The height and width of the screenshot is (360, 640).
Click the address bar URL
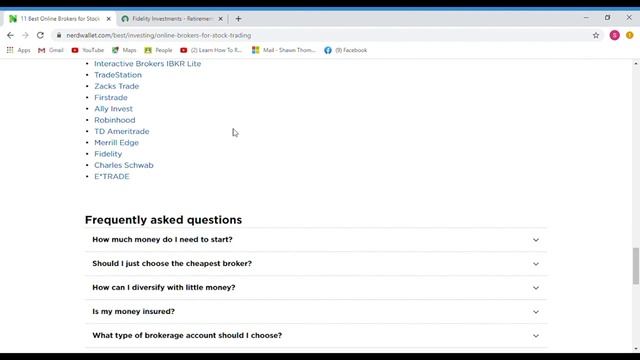click(x=159, y=36)
